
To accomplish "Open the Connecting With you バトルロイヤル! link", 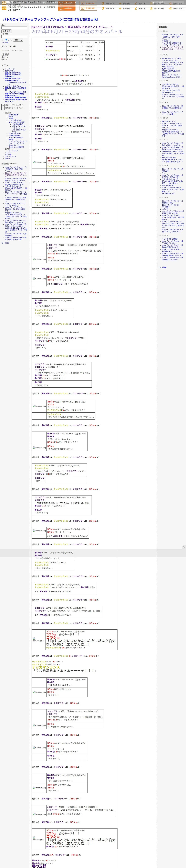I will tap(16, 100).
